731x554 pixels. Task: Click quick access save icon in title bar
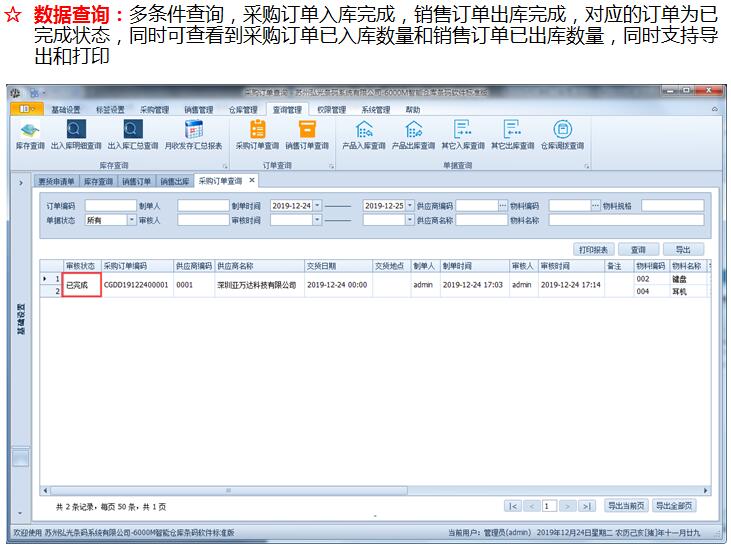tap(34, 93)
